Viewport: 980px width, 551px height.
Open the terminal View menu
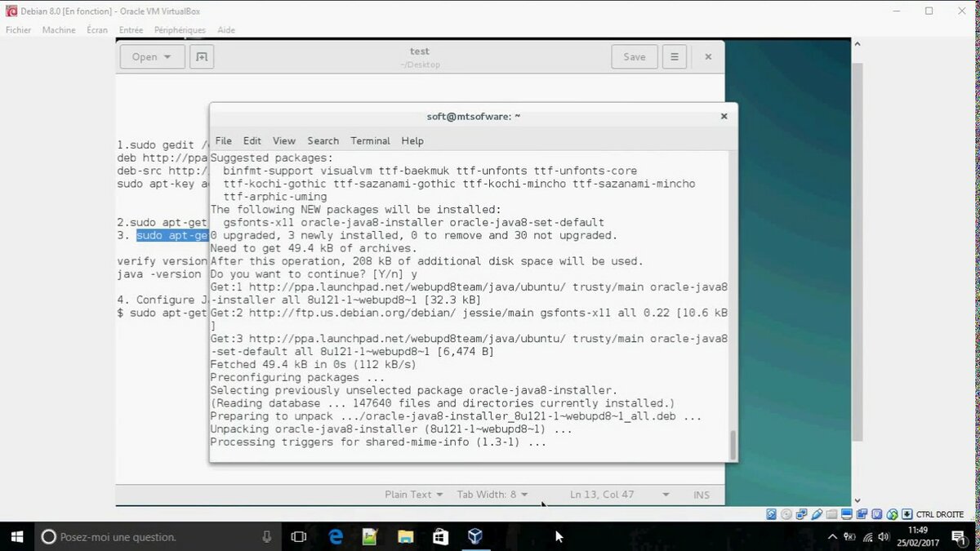(x=284, y=141)
